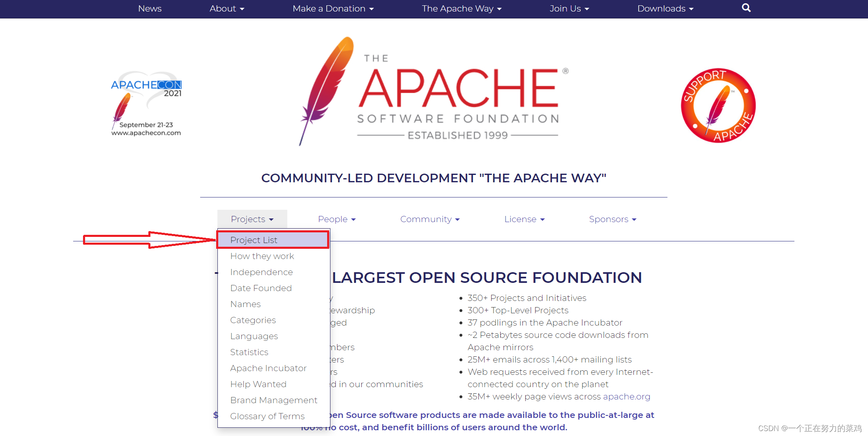This screenshot has height=436, width=868.
Task: Expand the Sponsors dropdown
Action: (x=612, y=219)
